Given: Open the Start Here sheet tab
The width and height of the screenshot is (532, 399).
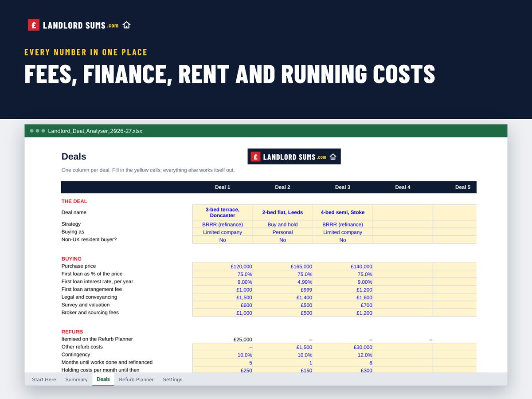Looking at the screenshot, I should pyautogui.click(x=44, y=379).
